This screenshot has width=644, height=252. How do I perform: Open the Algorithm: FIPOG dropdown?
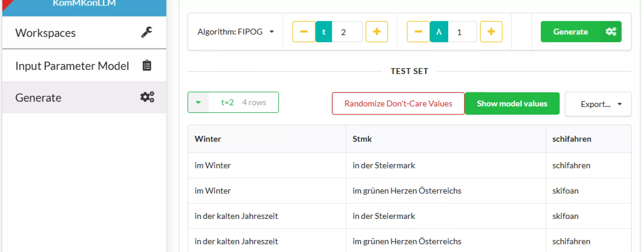click(235, 31)
